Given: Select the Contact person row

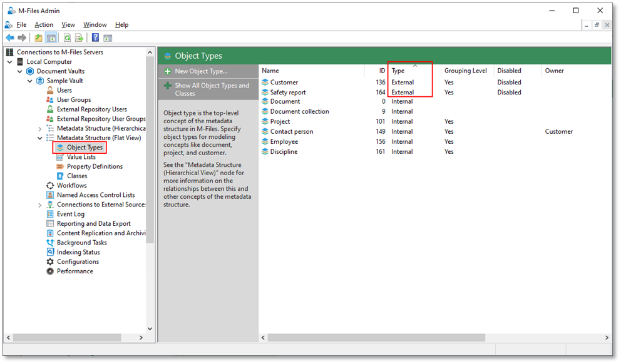Looking at the screenshot, I should click(292, 131).
